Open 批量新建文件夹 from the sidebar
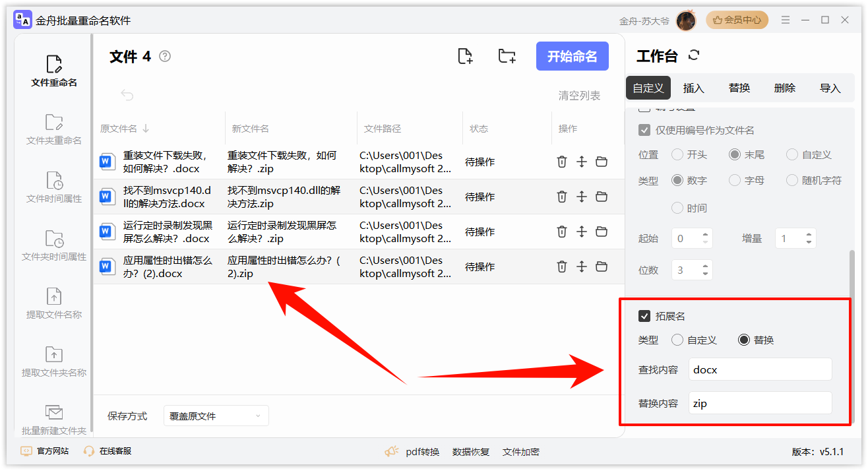This screenshot has width=868, height=471. click(x=53, y=419)
